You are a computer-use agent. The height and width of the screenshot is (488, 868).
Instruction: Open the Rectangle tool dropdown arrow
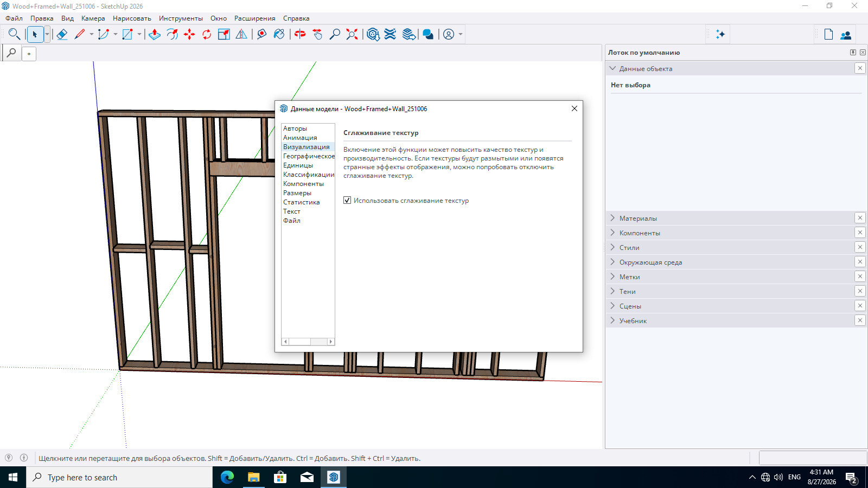pyautogui.click(x=139, y=34)
